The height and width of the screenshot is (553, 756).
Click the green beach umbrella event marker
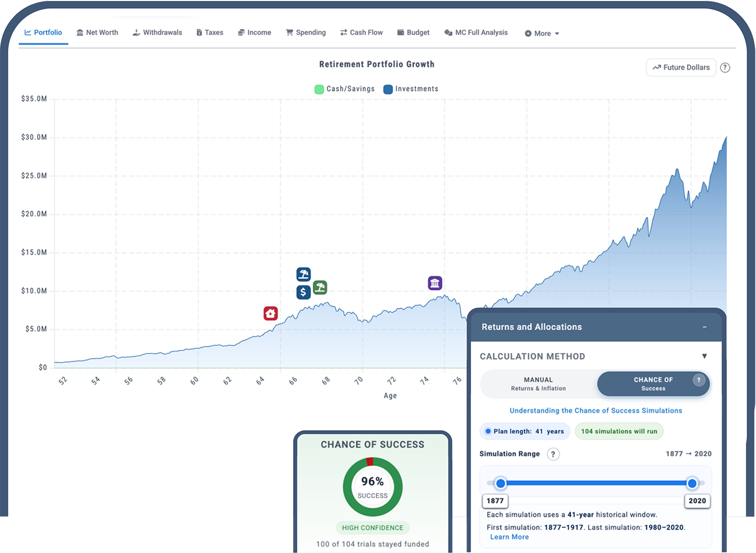(x=320, y=287)
